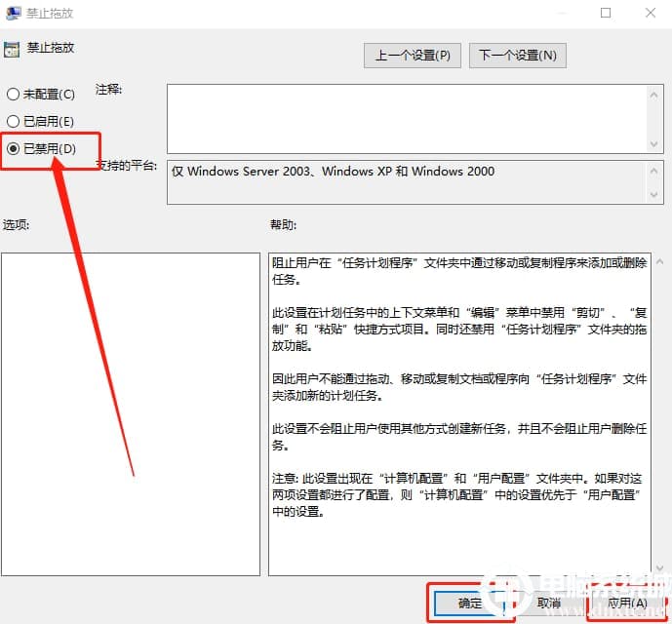Click the down arrow of the 帮助 scrollbar

coord(660,567)
